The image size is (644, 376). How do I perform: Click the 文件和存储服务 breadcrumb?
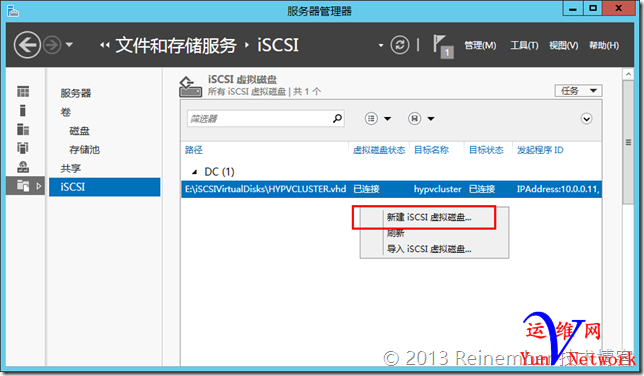tap(176, 45)
